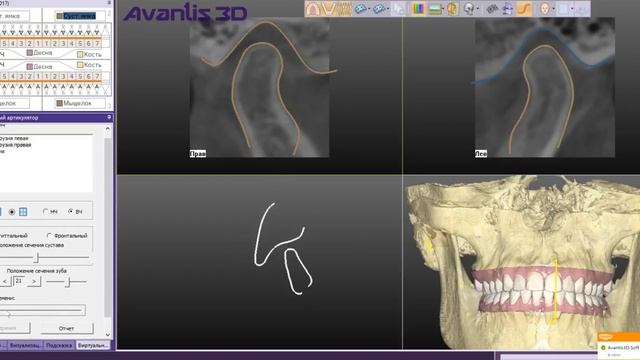This screenshot has height=360, width=640.
Task: Select the right-side entry in list
Action: coord(16,144)
